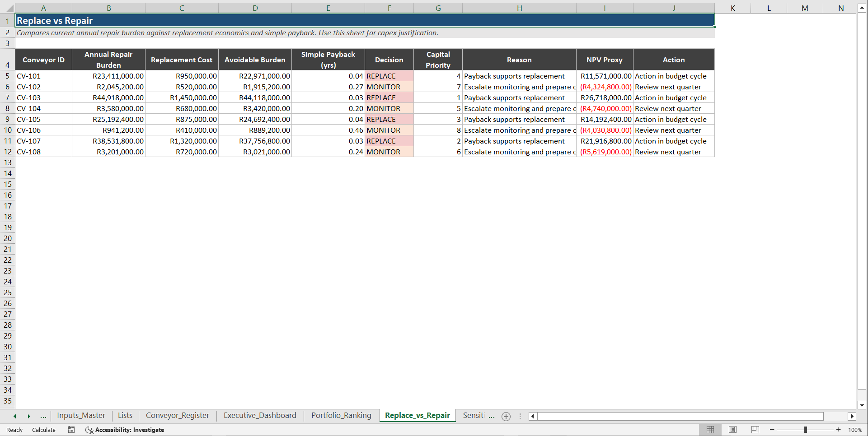The height and width of the screenshot is (436, 868).
Task: Select the R44,918,000.00 repair burden cell
Action: [108, 97]
